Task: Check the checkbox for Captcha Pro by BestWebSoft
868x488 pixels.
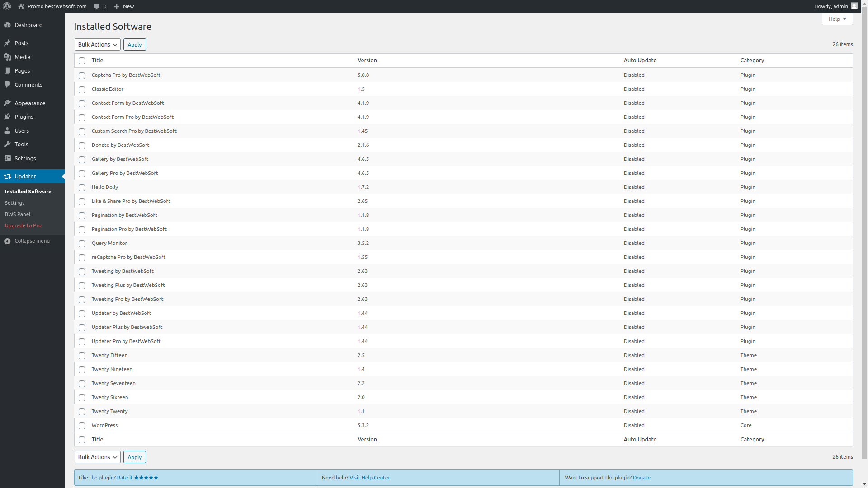Action: (81, 75)
